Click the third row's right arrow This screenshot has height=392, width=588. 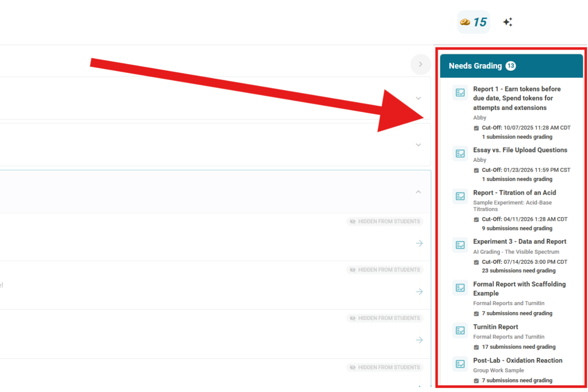pos(419,340)
